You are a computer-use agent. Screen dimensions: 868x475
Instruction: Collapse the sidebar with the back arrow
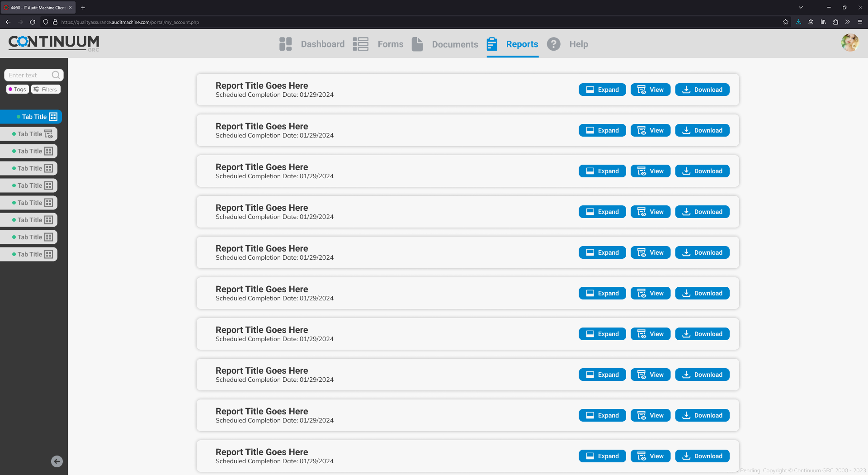[x=57, y=461]
